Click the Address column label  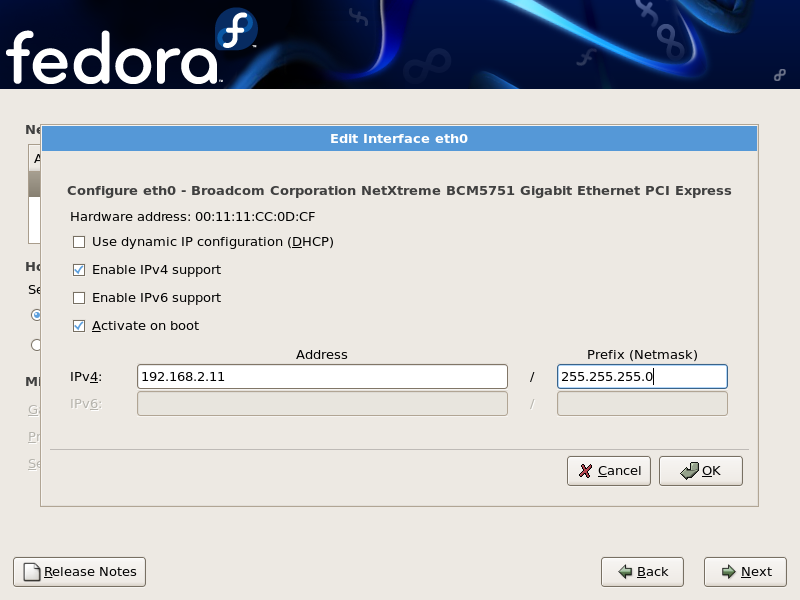pyautogui.click(x=322, y=355)
